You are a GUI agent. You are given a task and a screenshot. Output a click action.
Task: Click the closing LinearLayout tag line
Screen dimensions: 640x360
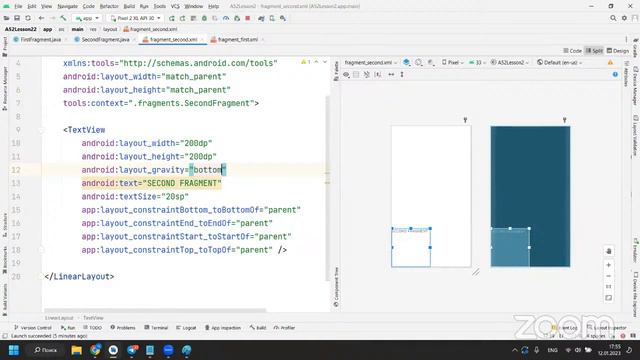(79, 277)
